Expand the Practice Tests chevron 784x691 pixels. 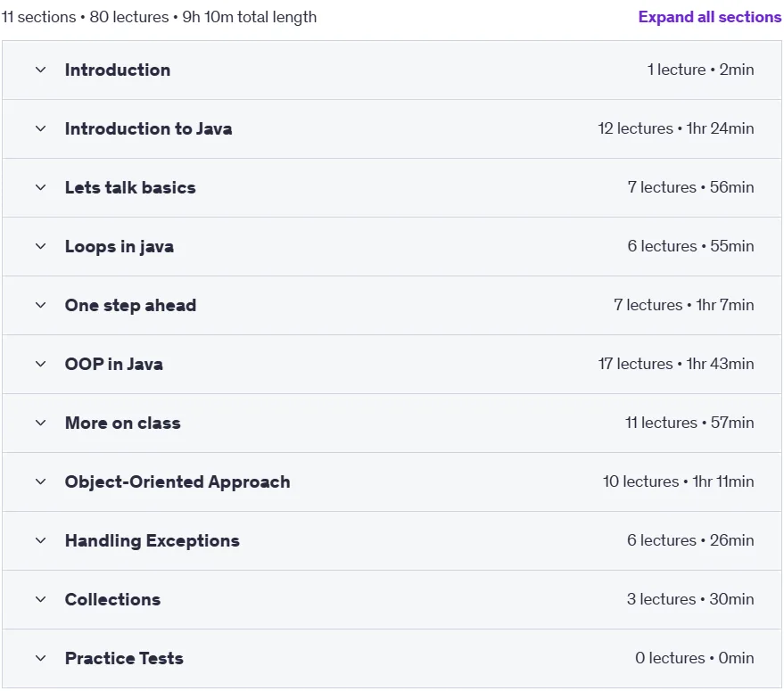(x=40, y=659)
